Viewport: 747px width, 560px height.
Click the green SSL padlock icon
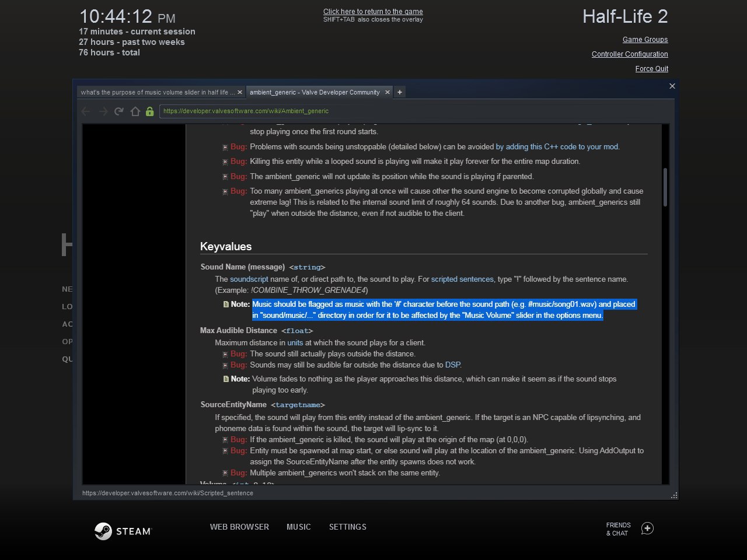(x=150, y=111)
